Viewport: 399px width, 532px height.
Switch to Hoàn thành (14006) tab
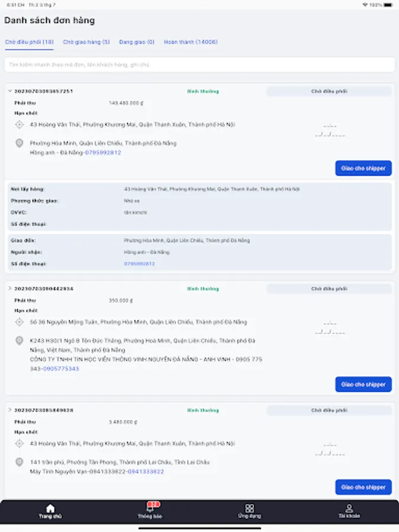(x=191, y=42)
